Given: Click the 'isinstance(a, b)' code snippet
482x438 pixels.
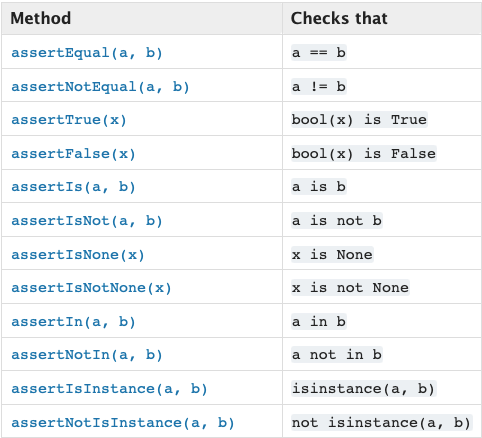Looking at the screenshot, I should coord(363,388).
